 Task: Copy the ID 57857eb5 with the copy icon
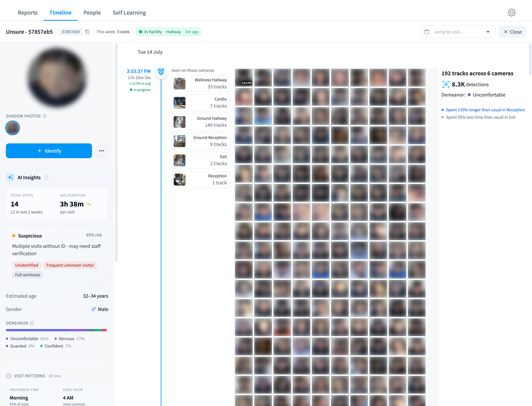point(87,32)
